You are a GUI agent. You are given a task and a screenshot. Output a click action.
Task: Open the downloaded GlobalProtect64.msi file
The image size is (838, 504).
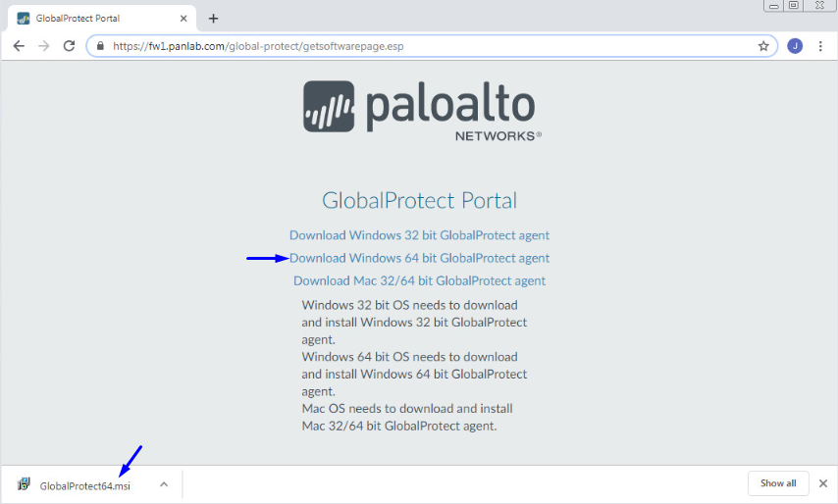(84, 485)
